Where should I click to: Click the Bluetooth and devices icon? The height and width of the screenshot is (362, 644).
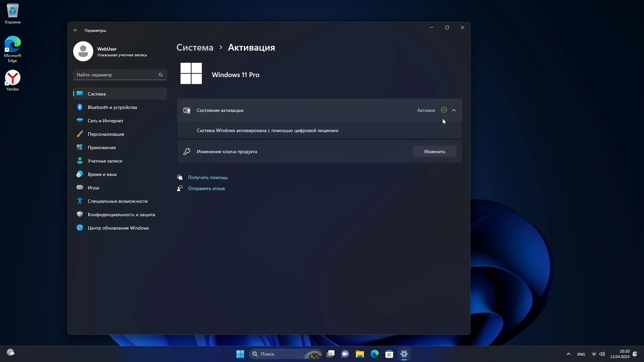80,107
